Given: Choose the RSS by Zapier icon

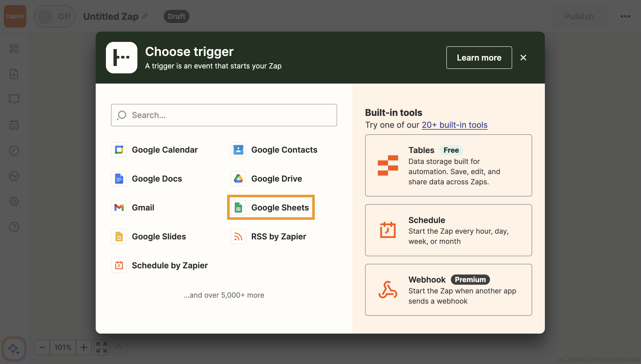Looking at the screenshot, I should click(238, 236).
